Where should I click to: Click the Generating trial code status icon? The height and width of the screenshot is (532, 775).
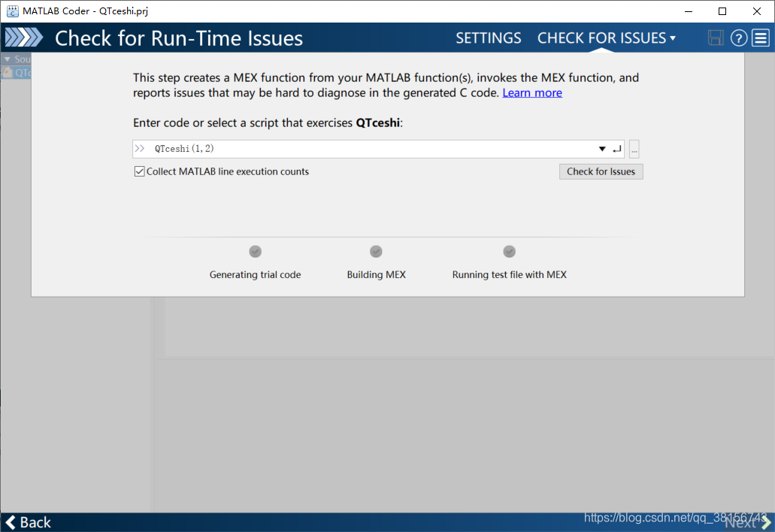[x=255, y=252]
